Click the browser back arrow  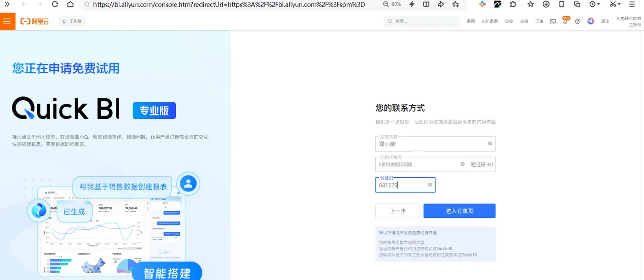(x=24, y=4)
